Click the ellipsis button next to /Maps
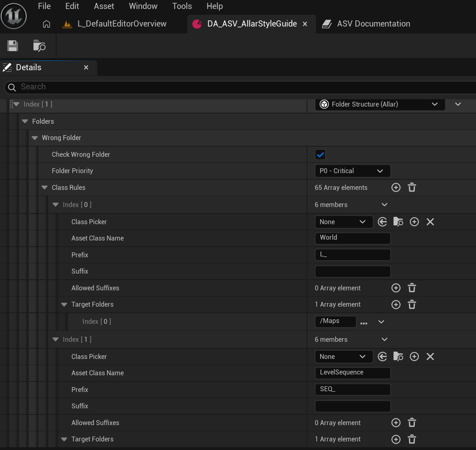This screenshot has height=450, width=476. 364,323
